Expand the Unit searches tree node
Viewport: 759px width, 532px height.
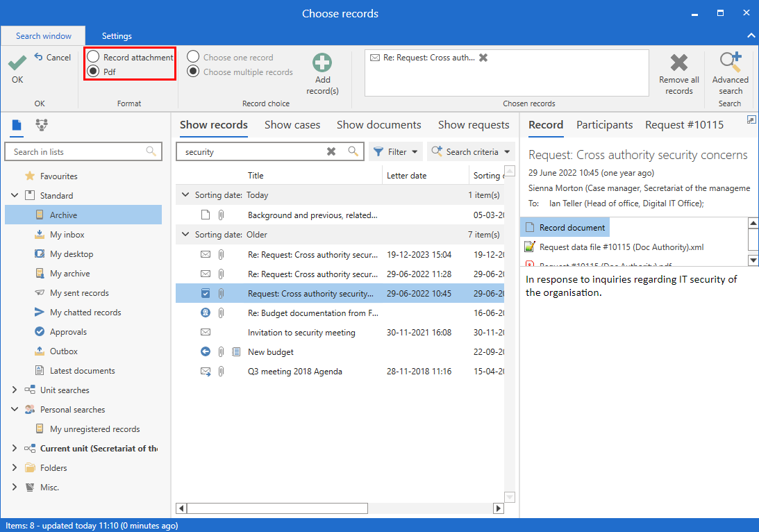(15, 390)
